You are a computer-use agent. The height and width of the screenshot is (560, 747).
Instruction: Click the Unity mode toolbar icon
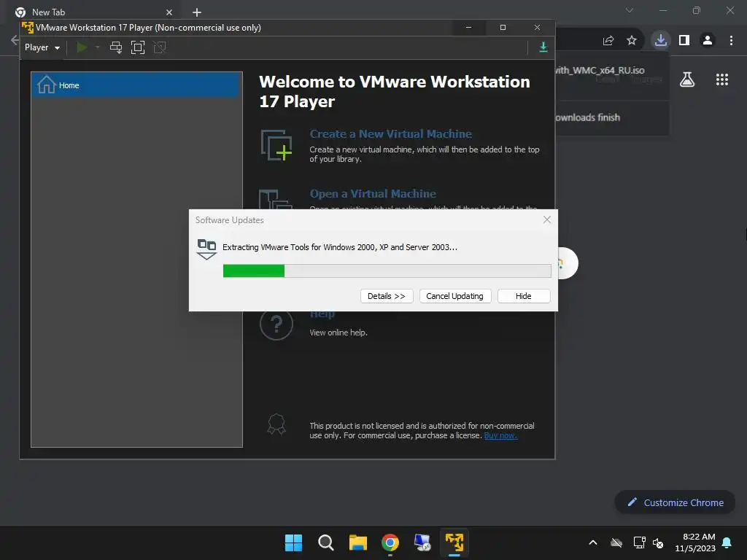tap(160, 47)
